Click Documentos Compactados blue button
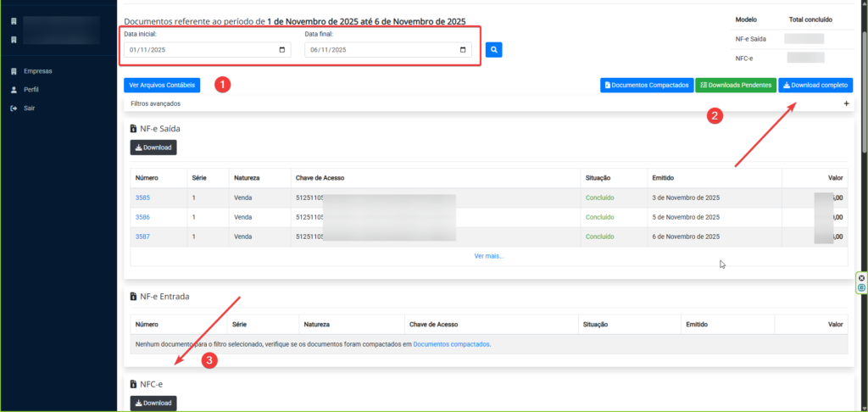 click(646, 86)
